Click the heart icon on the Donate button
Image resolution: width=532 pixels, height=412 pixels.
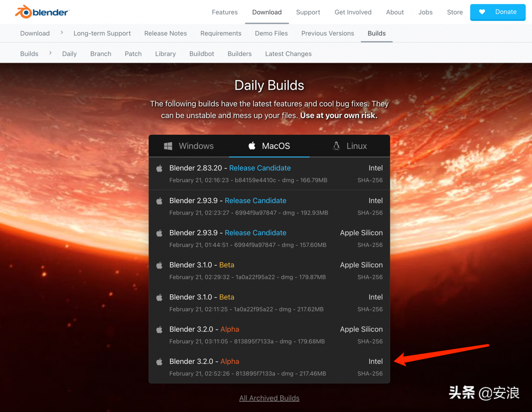pyautogui.click(x=482, y=12)
